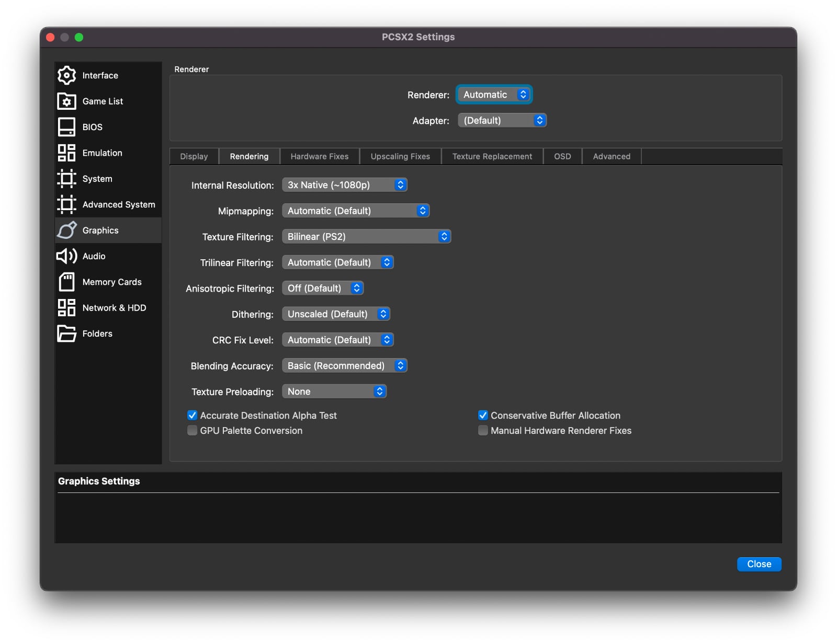
Task: Switch to the Hardware Fixes tab
Action: click(320, 156)
